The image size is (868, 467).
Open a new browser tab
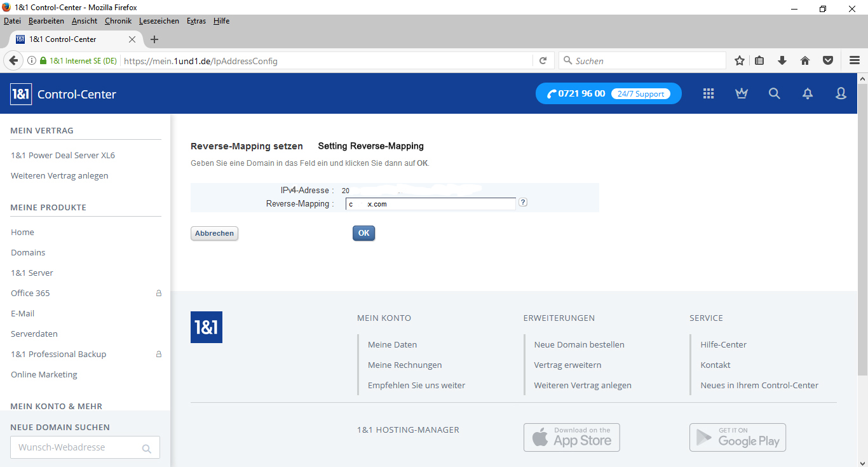(154, 39)
